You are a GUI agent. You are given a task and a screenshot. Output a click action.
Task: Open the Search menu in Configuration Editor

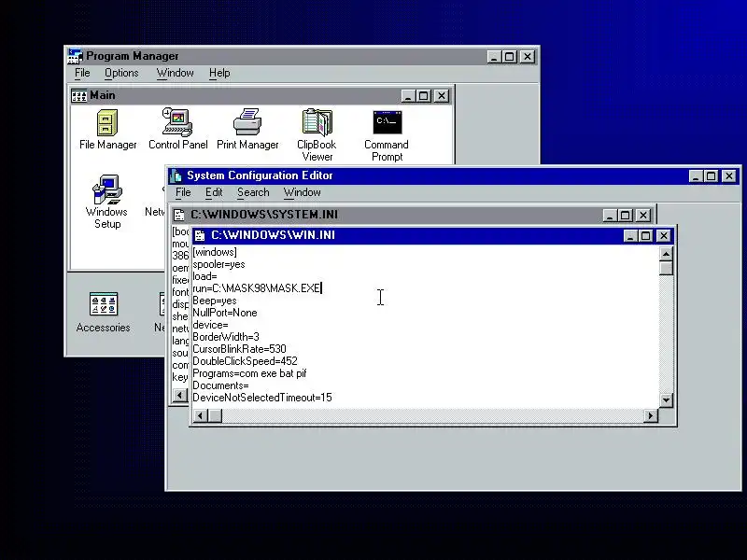[x=253, y=192]
